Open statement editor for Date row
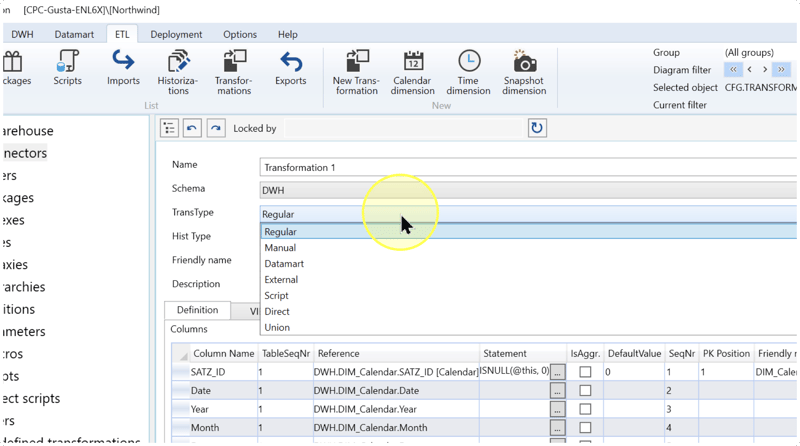 coord(557,391)
